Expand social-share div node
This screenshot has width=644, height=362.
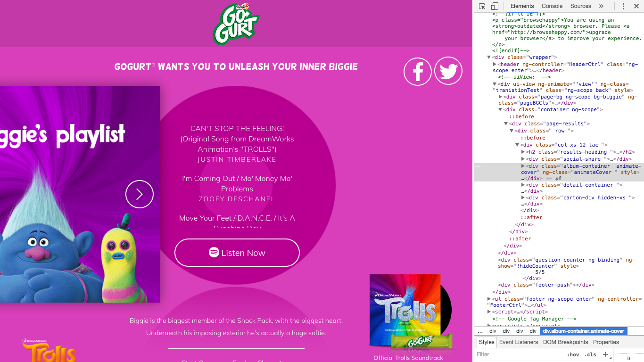tap(523, 159)
